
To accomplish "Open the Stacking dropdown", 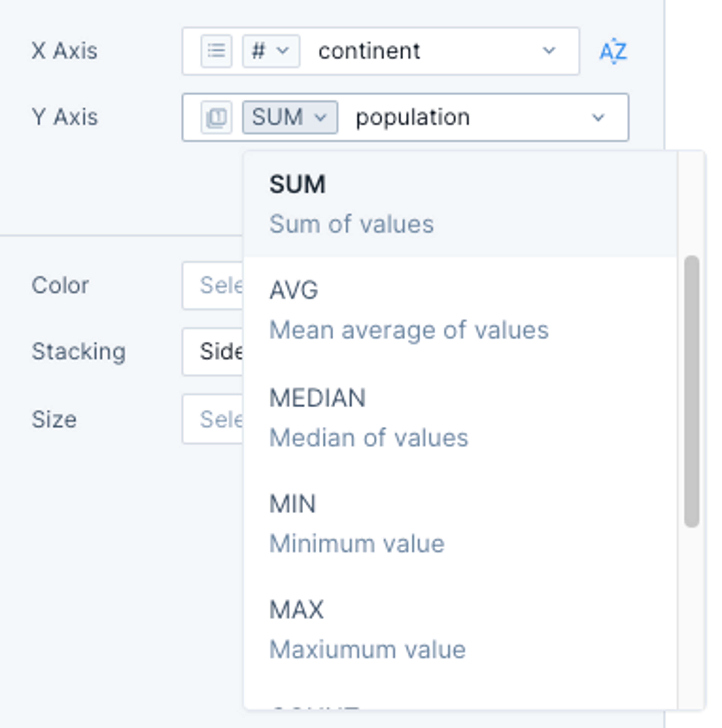I will [x=213, y=352].
